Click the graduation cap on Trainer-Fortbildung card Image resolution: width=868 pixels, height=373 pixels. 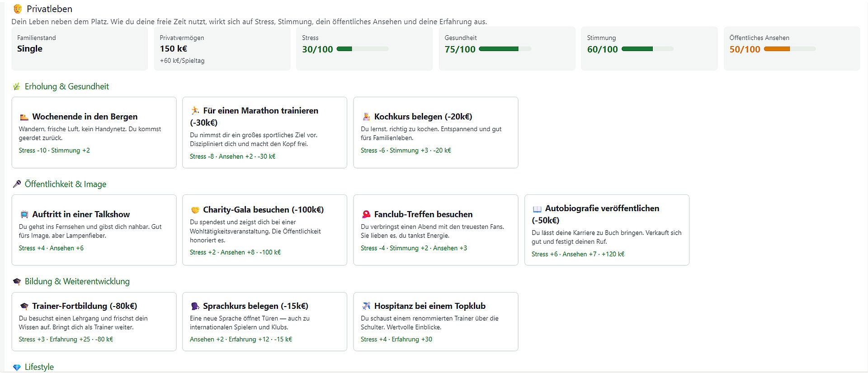pyautogui.click(x=24, y=306)
